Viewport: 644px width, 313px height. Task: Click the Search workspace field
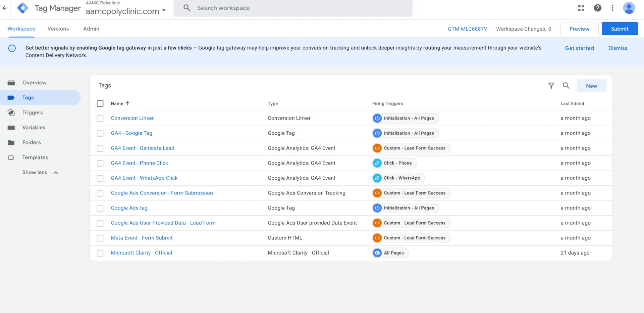[293, 8]
